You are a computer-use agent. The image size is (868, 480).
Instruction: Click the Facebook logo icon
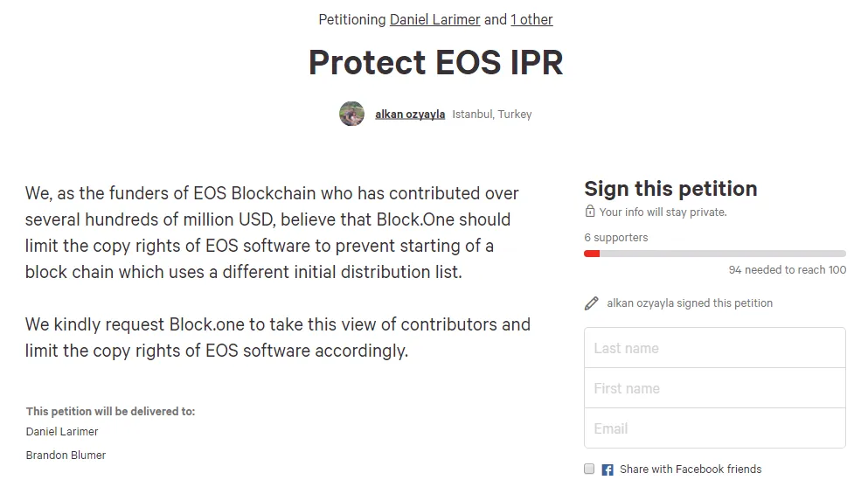(x=608, y=470)
